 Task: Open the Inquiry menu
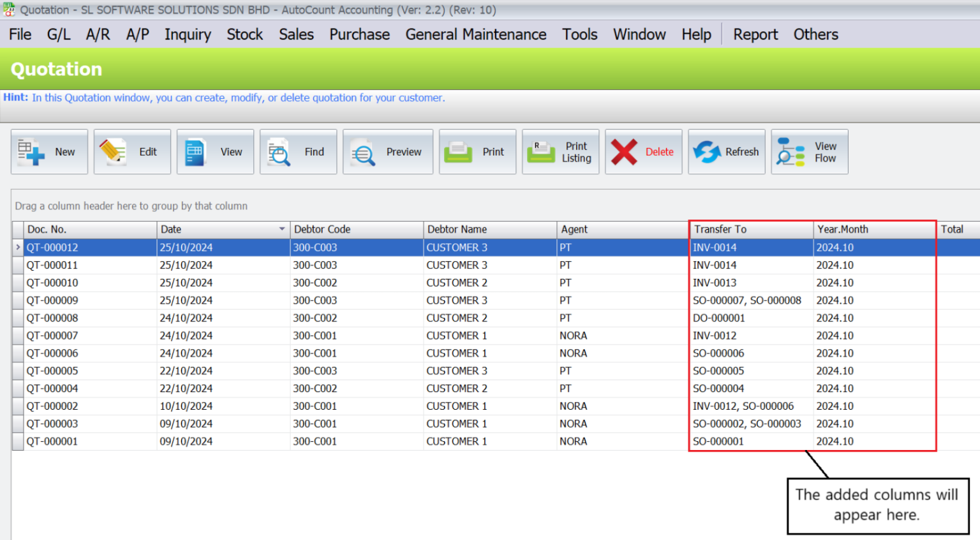188,34
